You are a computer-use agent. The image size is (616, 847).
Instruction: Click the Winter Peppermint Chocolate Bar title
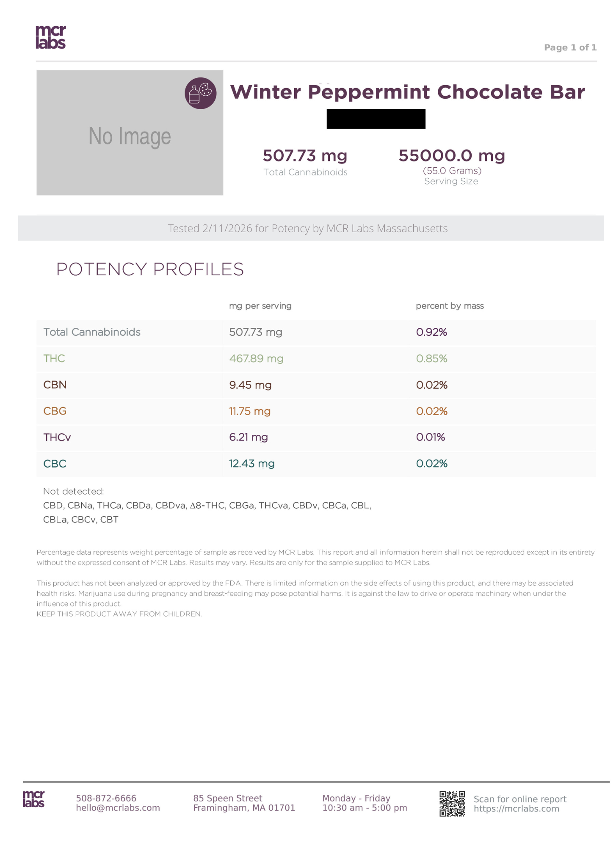pyautogui.click(x=407, y=92)
